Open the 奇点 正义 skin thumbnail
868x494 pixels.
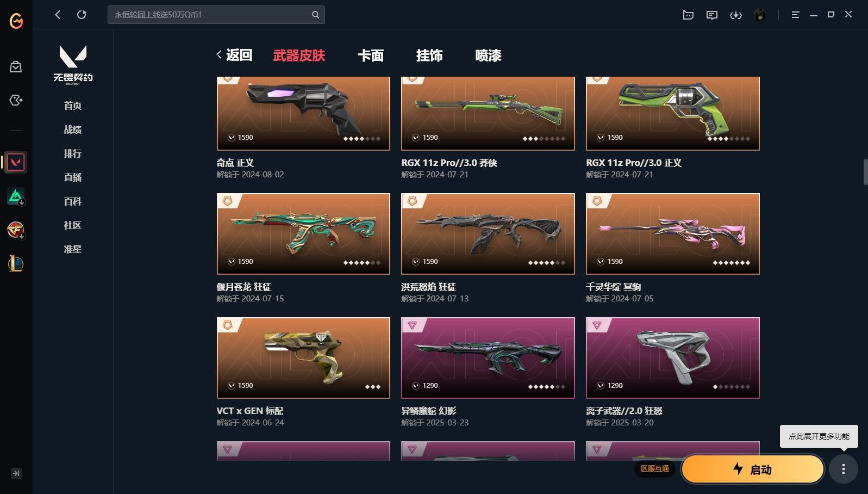tap(303, 114)
